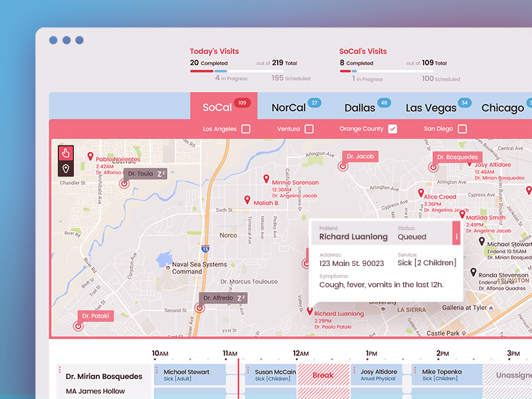Open options dots on Josy Altidore slot
The height and width of the screenshot is (399, 532).
click(354, 370)
